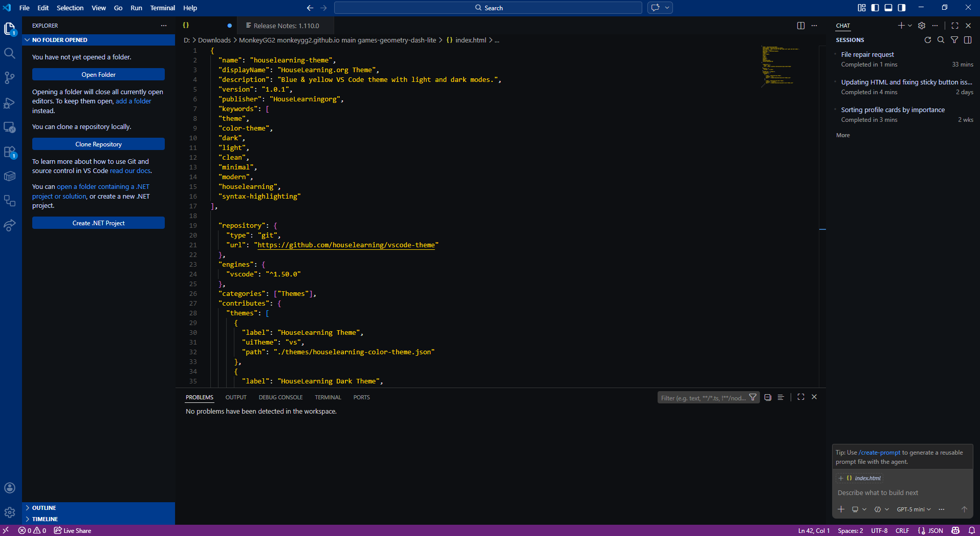Switch to the Release Notes tab
Screen dimensions: 980x536
pyautogui.click(x=287, y=26)
